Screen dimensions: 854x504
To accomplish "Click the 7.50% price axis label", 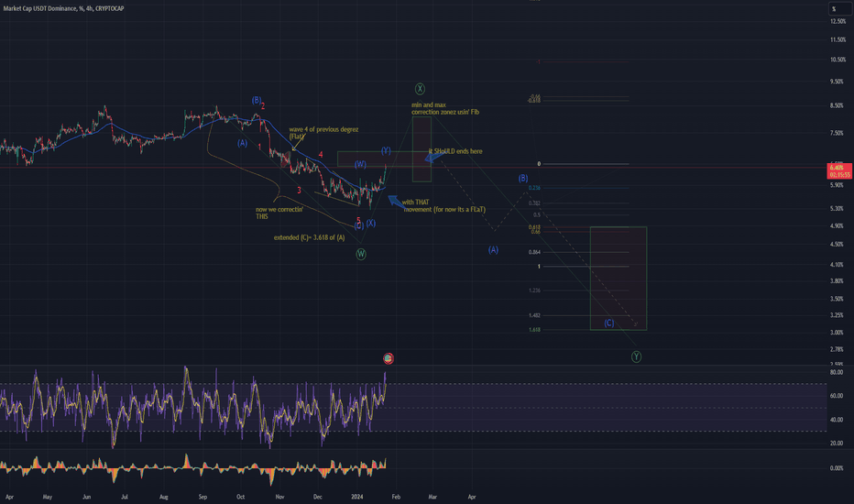I will (837, 133).
